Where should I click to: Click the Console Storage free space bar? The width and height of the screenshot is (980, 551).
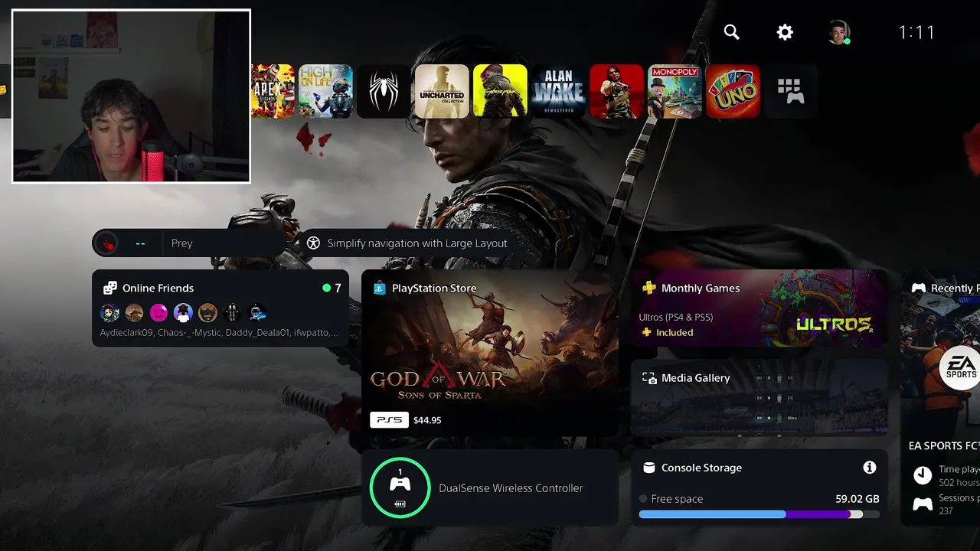pos(759,514)
